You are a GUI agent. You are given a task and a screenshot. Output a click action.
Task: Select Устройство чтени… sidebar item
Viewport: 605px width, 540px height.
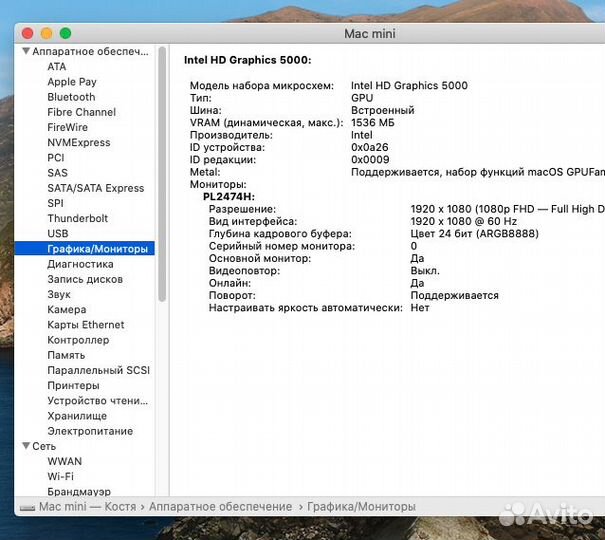coord(98,400)
